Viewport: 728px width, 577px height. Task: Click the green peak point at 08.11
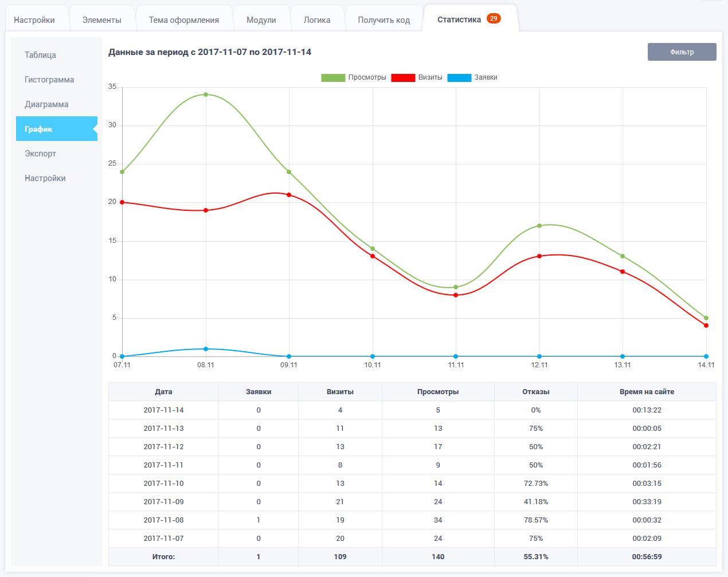206,95
